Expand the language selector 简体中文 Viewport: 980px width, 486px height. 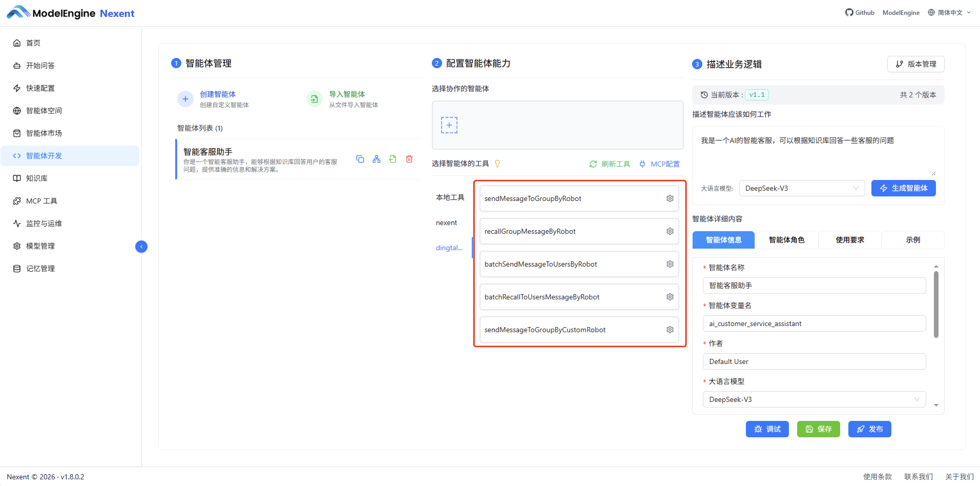(950, 12)
